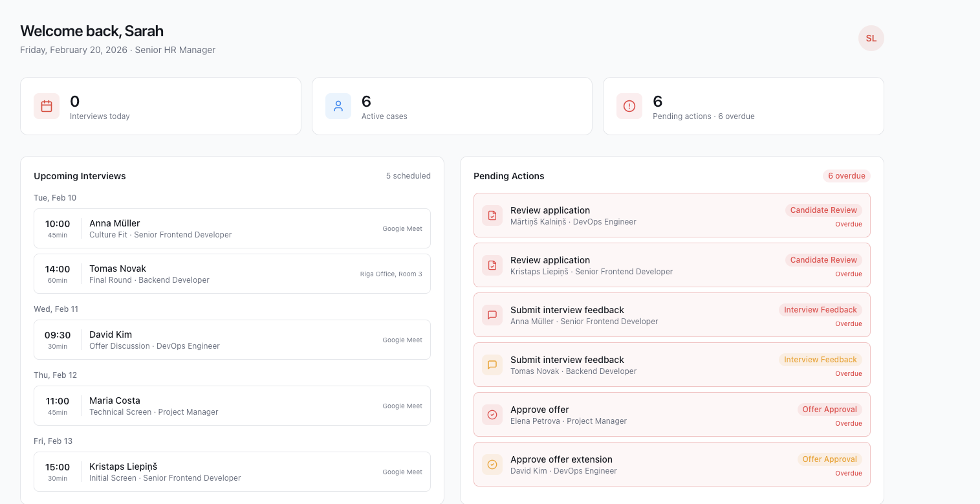
Task: Open Review application for Kristaps Liepiņš
Action: click(x=672, y=265)
